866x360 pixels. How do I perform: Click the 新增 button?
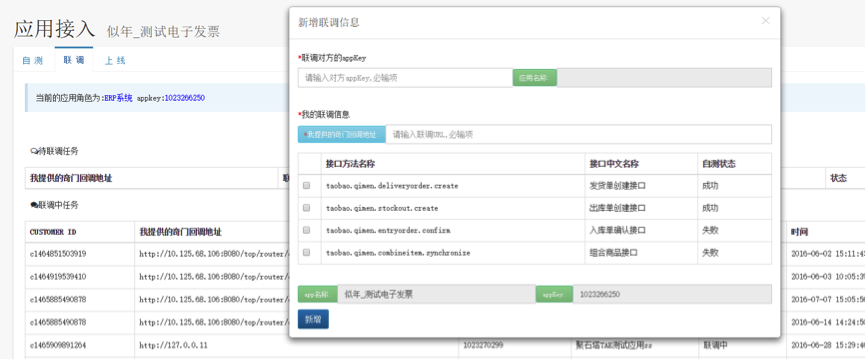point(313,319)
